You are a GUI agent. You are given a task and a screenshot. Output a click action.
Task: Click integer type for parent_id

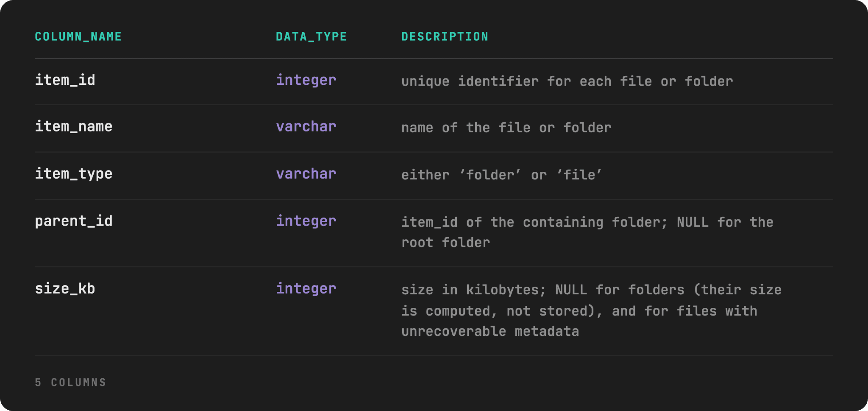(x=306, y=221)
